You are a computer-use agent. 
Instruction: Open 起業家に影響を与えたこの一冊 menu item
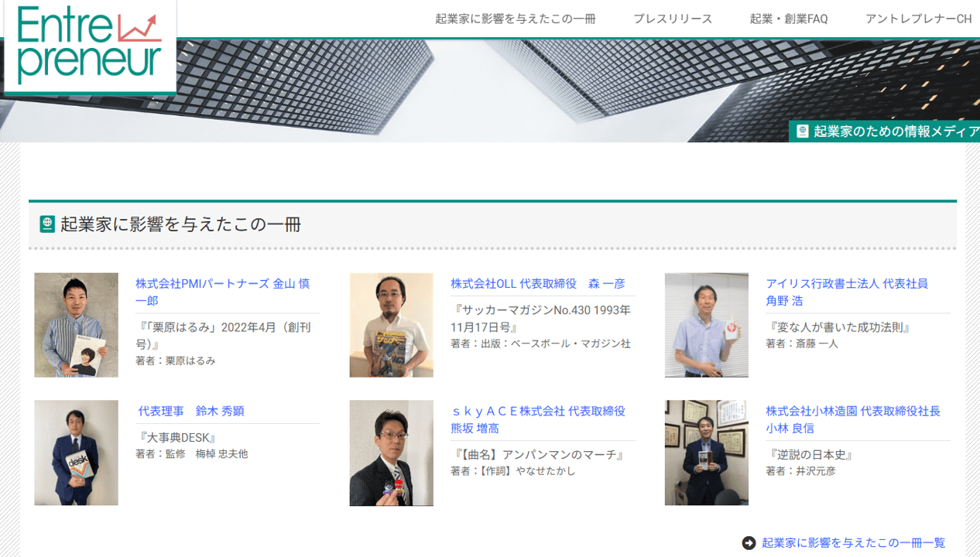(516, 19)
